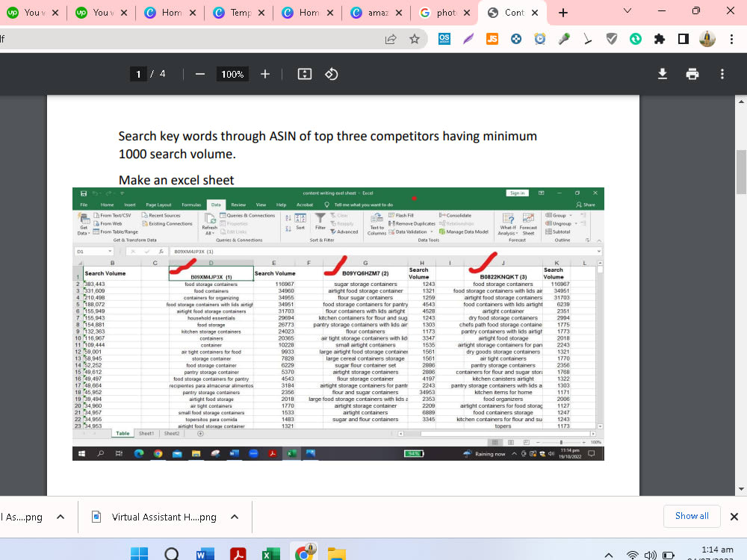Click the battery tray icon

pos(669,556)
